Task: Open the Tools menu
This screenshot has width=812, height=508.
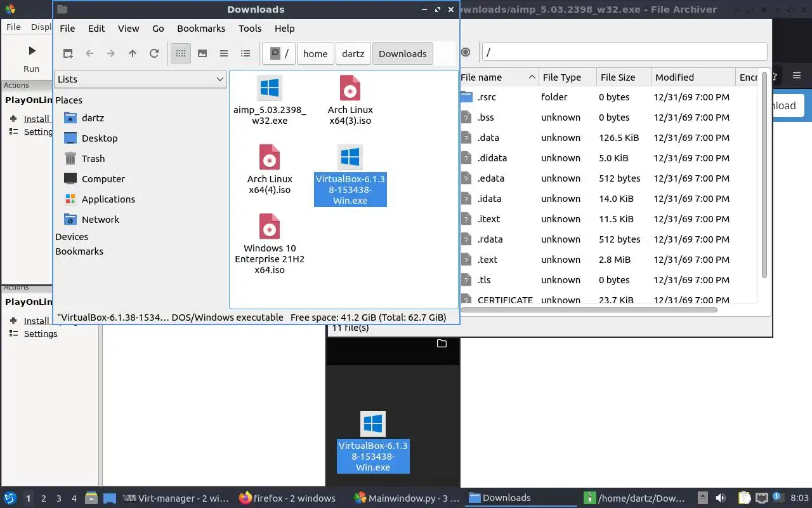Action: point(250,29)
